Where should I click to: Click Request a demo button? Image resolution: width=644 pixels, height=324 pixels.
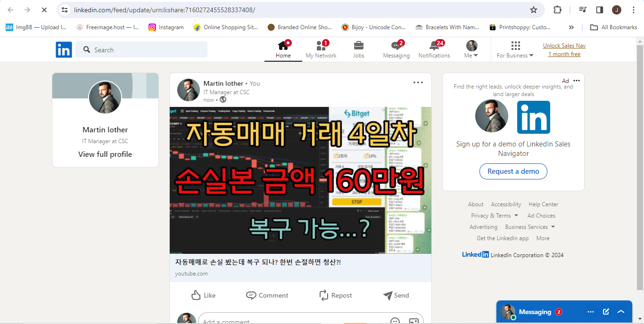click(x=513, y=171)
